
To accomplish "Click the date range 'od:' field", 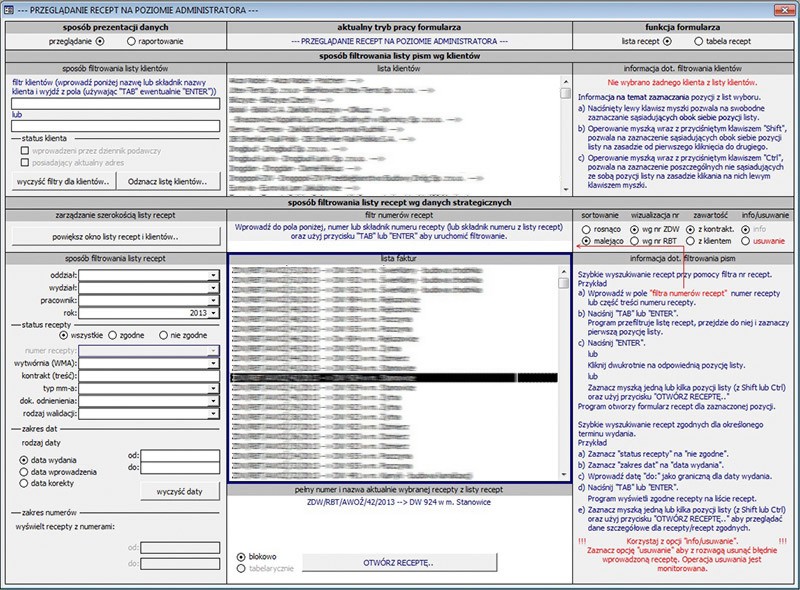I will point(180,456).
